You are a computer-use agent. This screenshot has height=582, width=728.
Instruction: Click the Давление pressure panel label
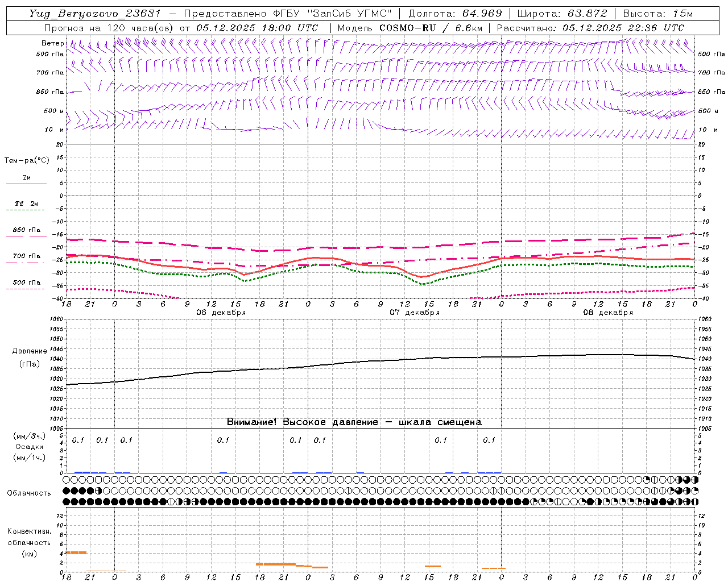coord(28,351)
